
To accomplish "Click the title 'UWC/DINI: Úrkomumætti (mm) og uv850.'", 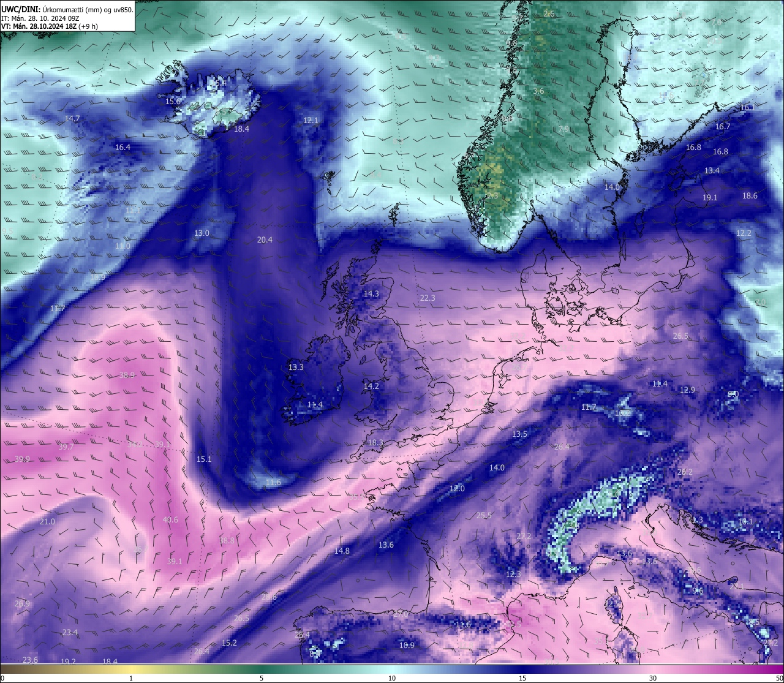I will [x=67, y=10].
